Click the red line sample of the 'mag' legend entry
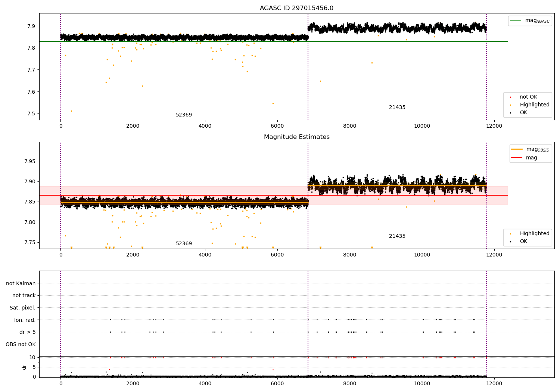 (517, 158)
